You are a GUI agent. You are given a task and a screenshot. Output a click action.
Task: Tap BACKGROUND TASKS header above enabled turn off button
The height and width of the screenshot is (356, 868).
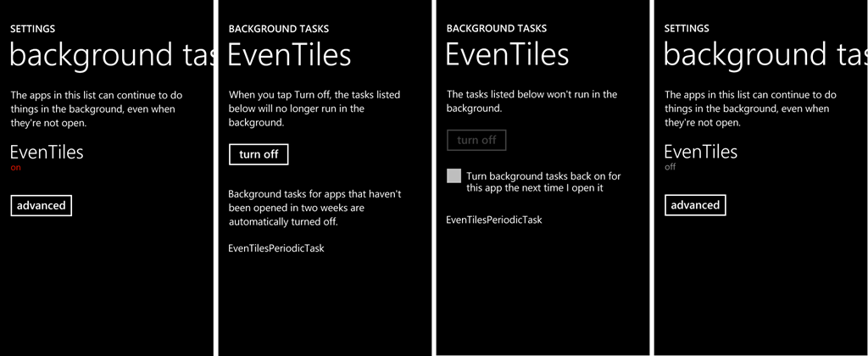click(x=279, y=28)
